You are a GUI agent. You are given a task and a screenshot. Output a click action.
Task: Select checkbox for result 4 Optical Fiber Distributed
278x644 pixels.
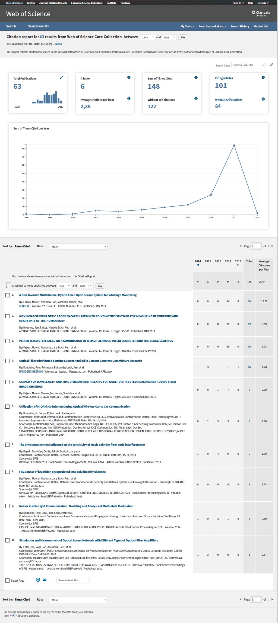[x=8, y=361]
